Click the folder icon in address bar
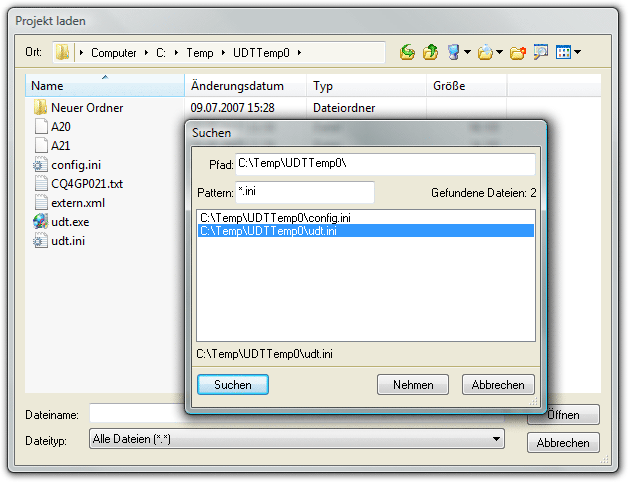The width and height of the screenshot is (628, 482). [64, 52]
